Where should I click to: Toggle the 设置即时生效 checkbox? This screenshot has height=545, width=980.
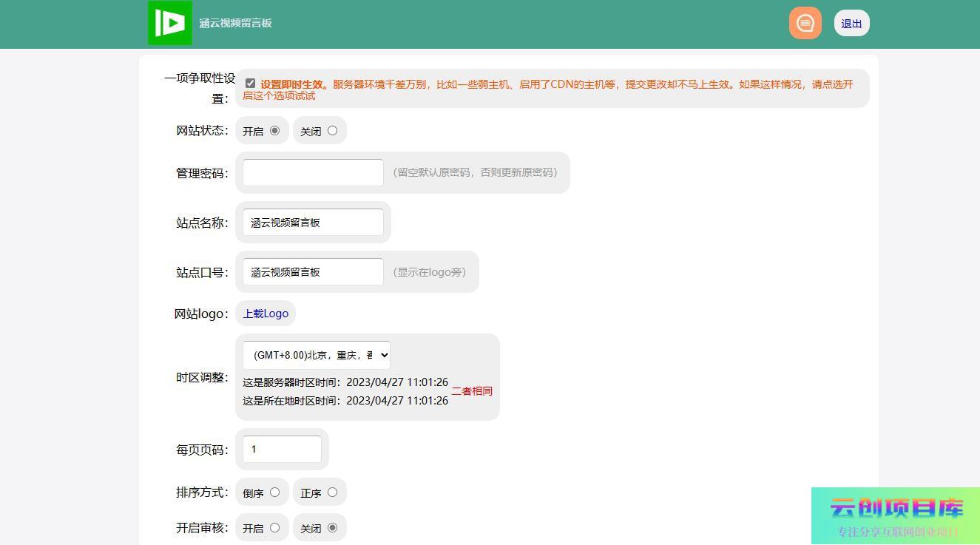(x=250, y=84)
